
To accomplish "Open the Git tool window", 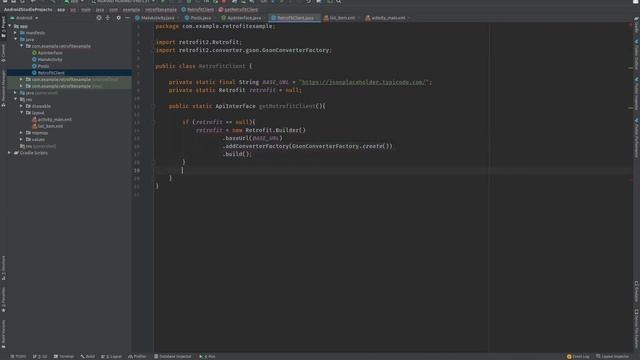I will point(40,356).
